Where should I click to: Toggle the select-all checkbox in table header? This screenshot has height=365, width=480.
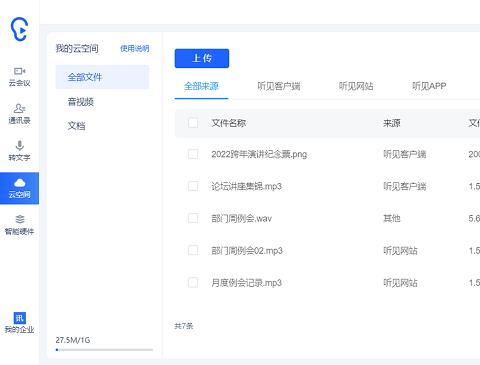[193, 123]
